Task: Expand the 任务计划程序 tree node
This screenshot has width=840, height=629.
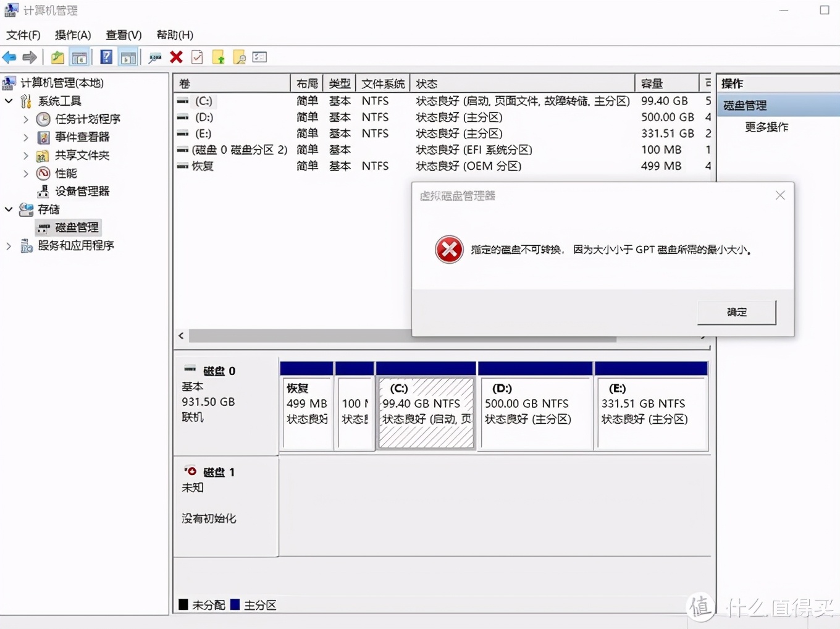Action: pyautogui.click(x=25, y=119)
